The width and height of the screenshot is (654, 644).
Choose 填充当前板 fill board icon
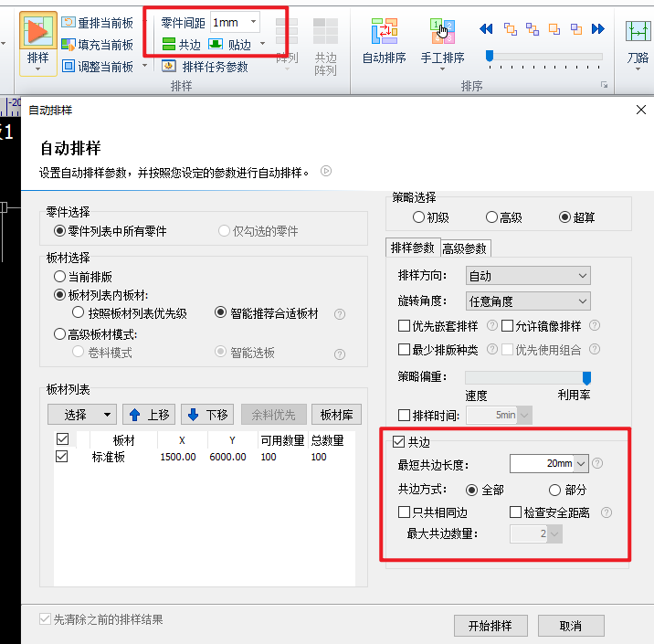(69, 44)
